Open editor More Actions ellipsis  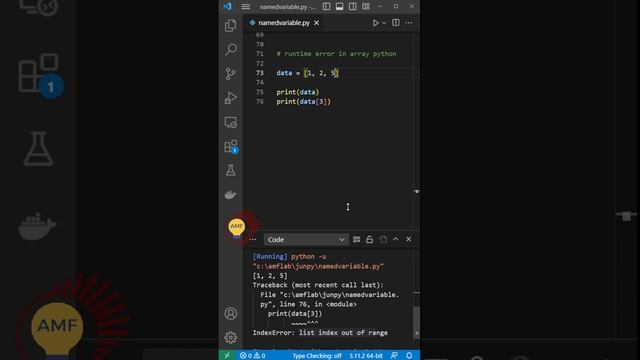point(409,22)
